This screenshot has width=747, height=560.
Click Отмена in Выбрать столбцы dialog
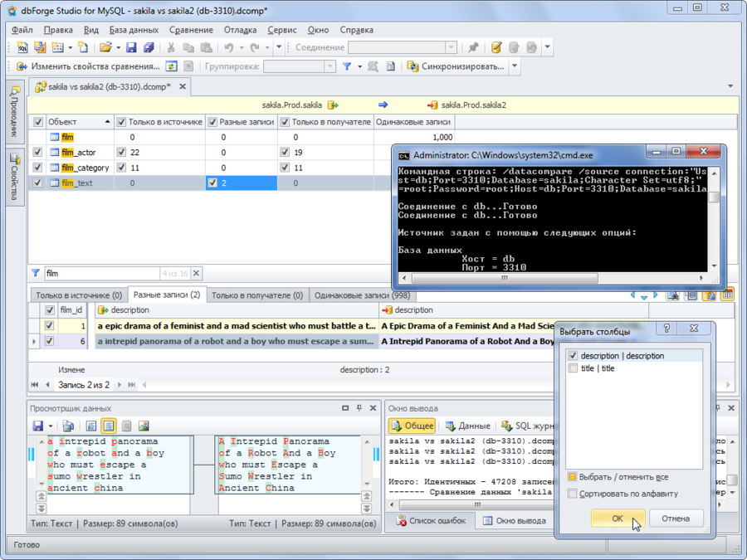point(676,518)
